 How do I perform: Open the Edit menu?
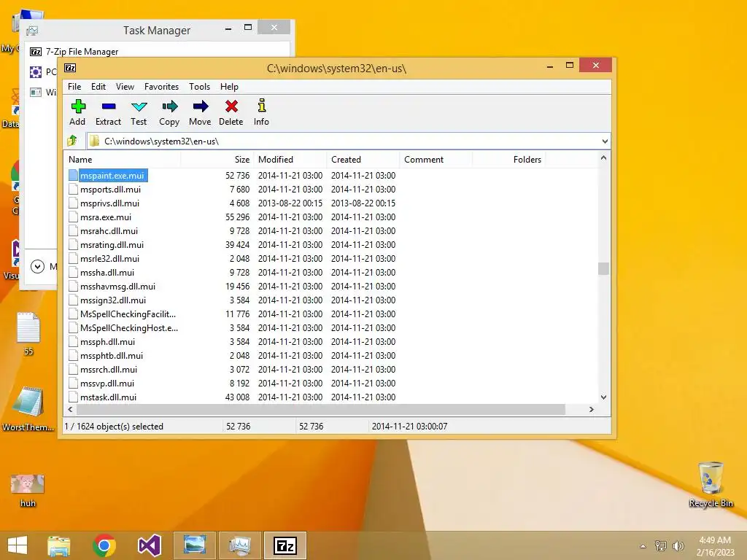(x=98, y=87)
